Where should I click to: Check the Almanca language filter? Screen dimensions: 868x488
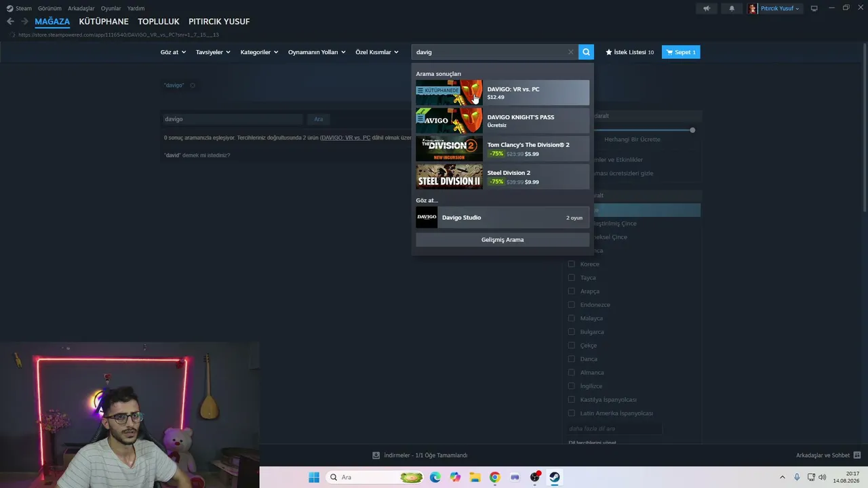(572, 373)
